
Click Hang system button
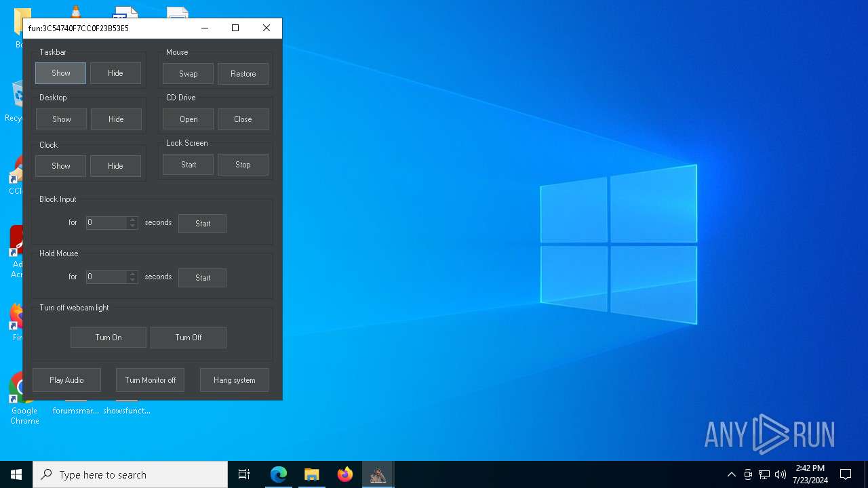click(234, 380)
